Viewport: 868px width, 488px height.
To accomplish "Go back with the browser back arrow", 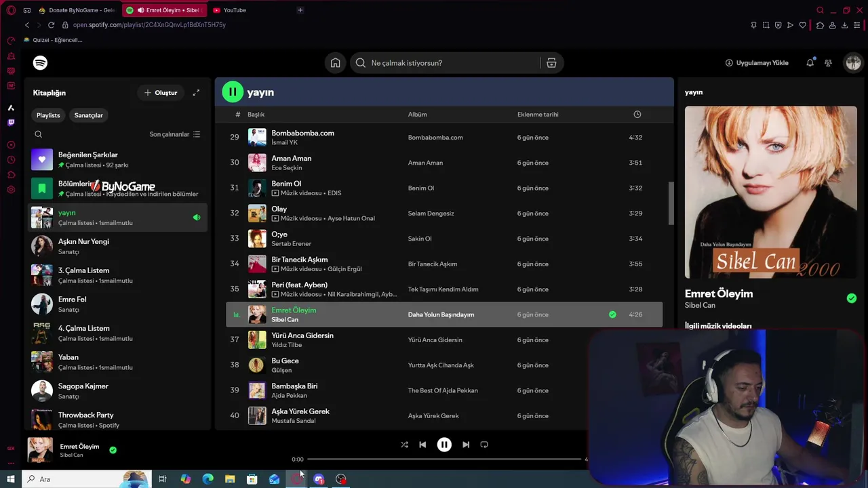I will [26, 25].
